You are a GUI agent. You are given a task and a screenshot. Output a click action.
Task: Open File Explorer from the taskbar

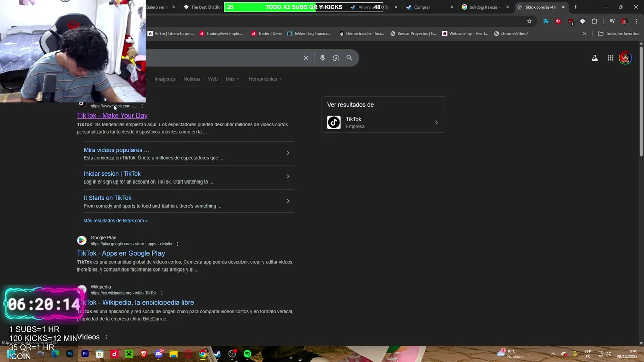point(173,354)
